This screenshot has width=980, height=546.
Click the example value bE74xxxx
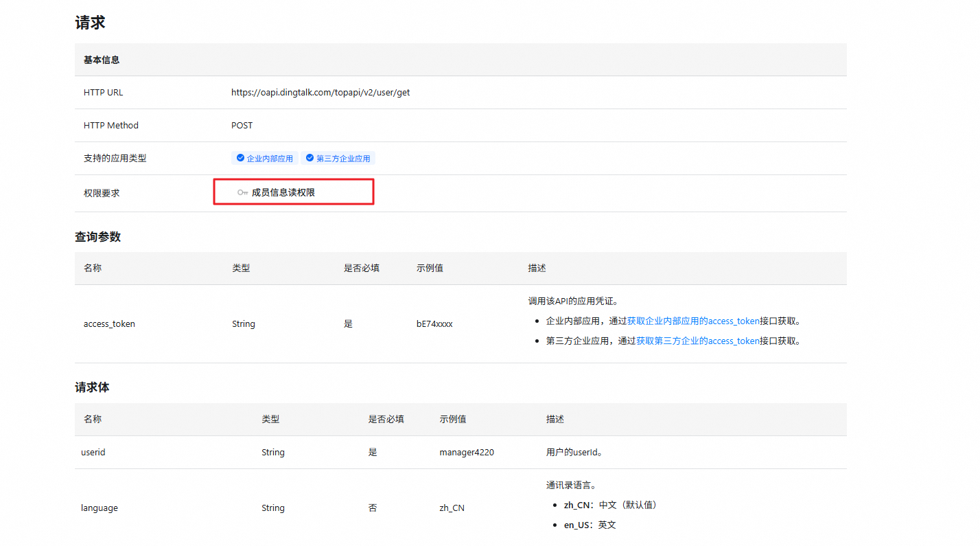click(434, 324)
